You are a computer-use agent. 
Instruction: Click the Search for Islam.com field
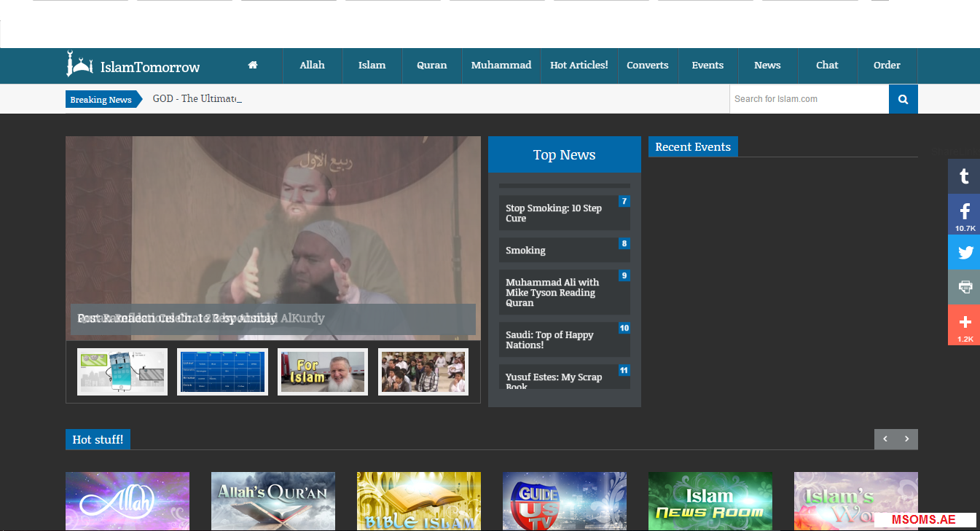[808, 99]
